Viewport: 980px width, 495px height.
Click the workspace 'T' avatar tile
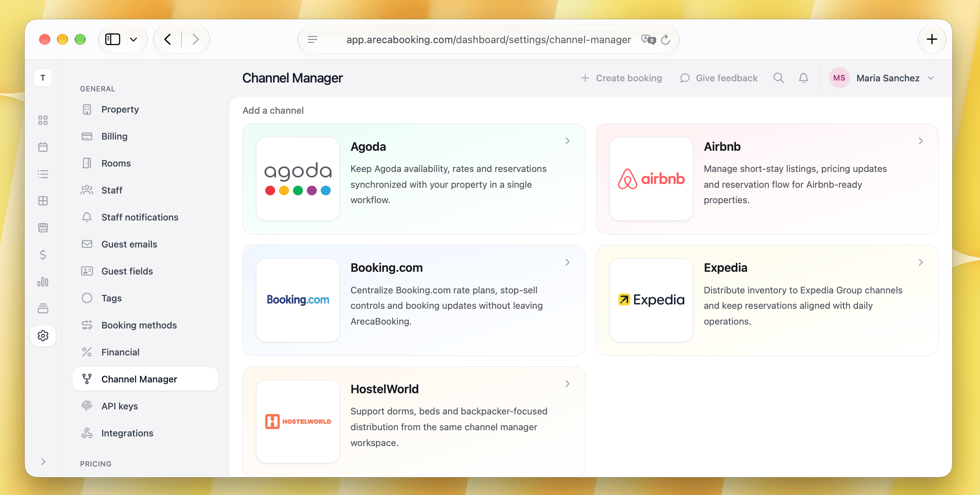[x=43, y=78]
